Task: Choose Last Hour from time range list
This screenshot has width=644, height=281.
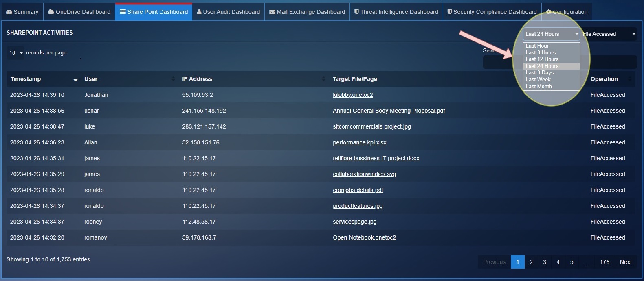Action: (552, 46)
